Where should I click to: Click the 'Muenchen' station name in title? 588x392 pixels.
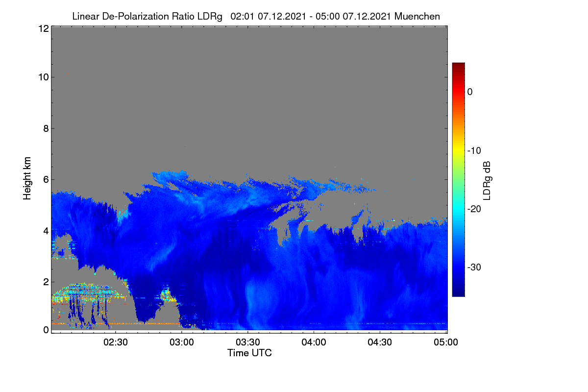417,17
